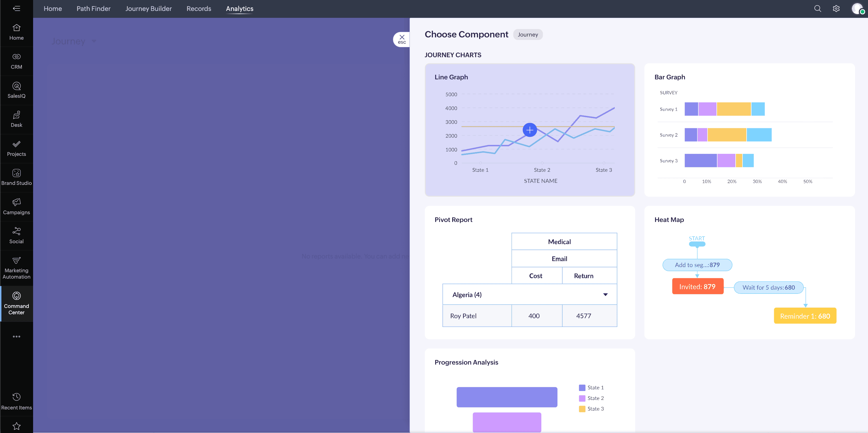868x433 pixels.
Task: Switch to Journey Builder tab
Action: tap(148, 9)
